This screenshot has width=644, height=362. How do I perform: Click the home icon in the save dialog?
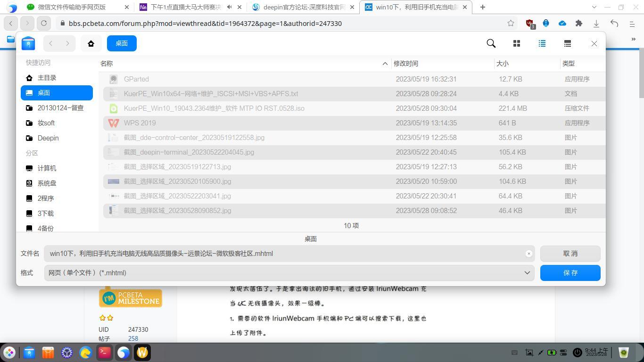pos(91,43)
